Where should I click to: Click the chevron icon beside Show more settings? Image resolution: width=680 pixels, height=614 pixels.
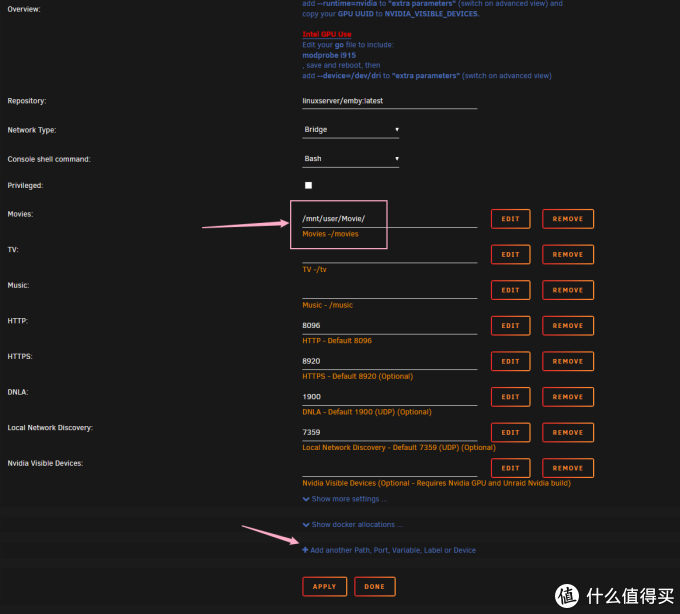[306, 499]
